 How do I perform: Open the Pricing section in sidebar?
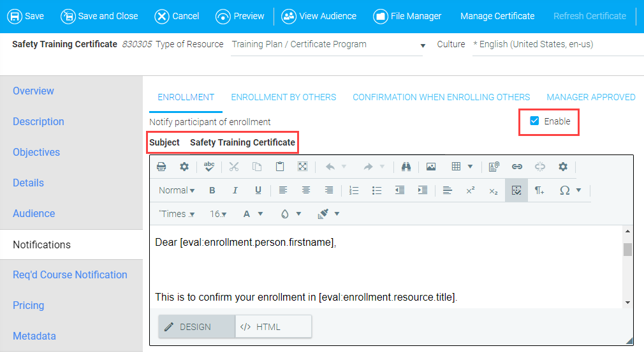(29, 305)
